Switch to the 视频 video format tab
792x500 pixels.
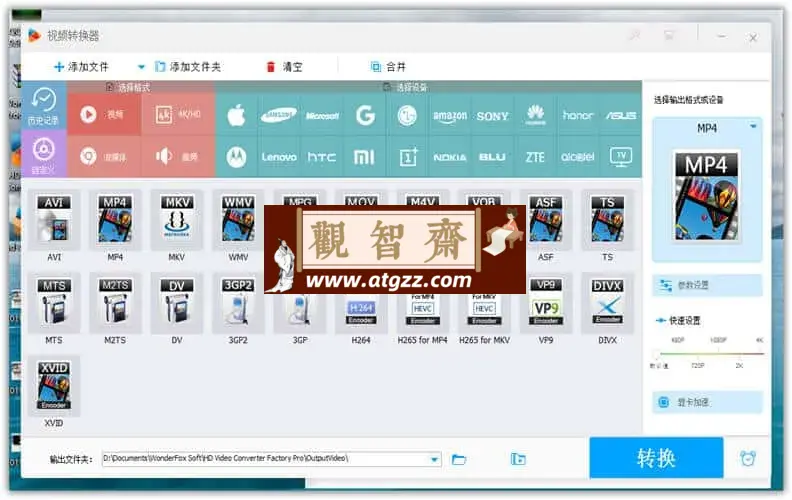(104, 115)
